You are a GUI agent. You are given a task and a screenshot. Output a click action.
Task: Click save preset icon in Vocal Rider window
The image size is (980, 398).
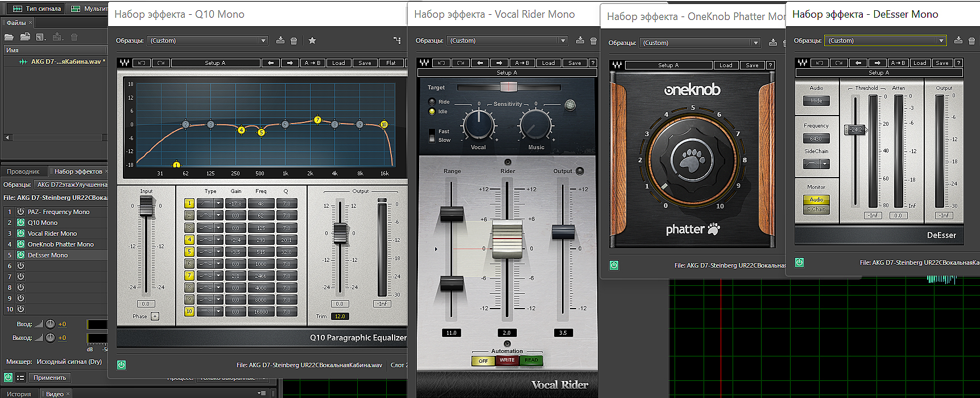tap(580, 40)
